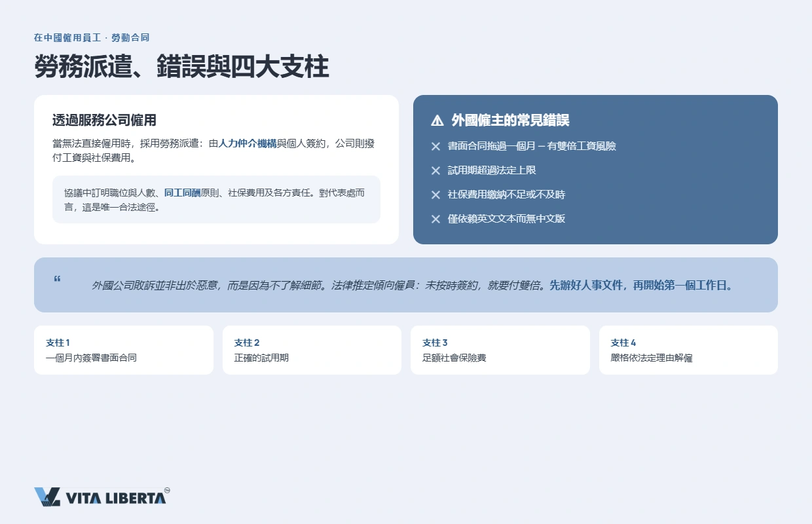Click the text 書面合同拖過一個月 – 有雙倍工資風險
Image resolution: width=812 pixels, height=524 pixels.
coord(532,146)
